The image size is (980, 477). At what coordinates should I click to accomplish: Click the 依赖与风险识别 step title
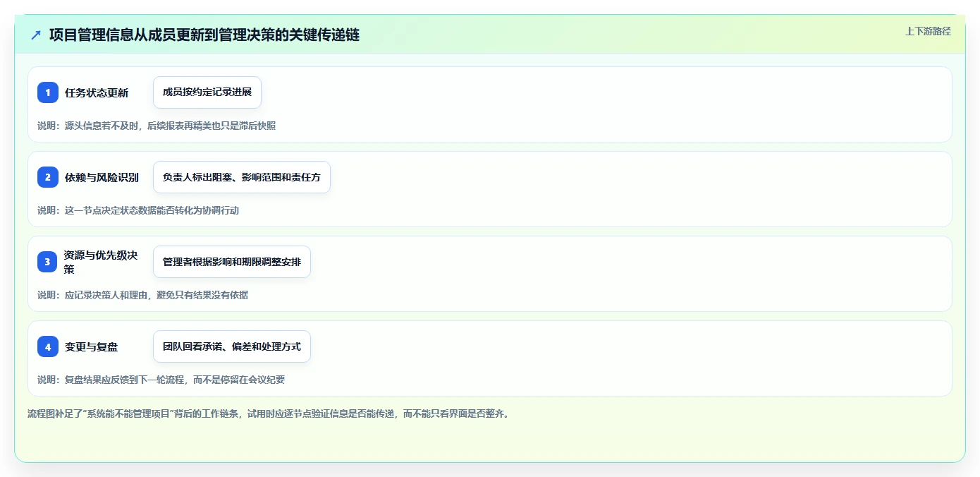tap(102, 177)
